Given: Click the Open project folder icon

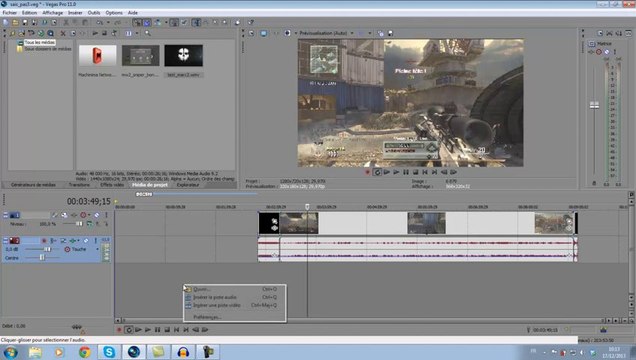Looking at the screenshot, I should [15, 22].
